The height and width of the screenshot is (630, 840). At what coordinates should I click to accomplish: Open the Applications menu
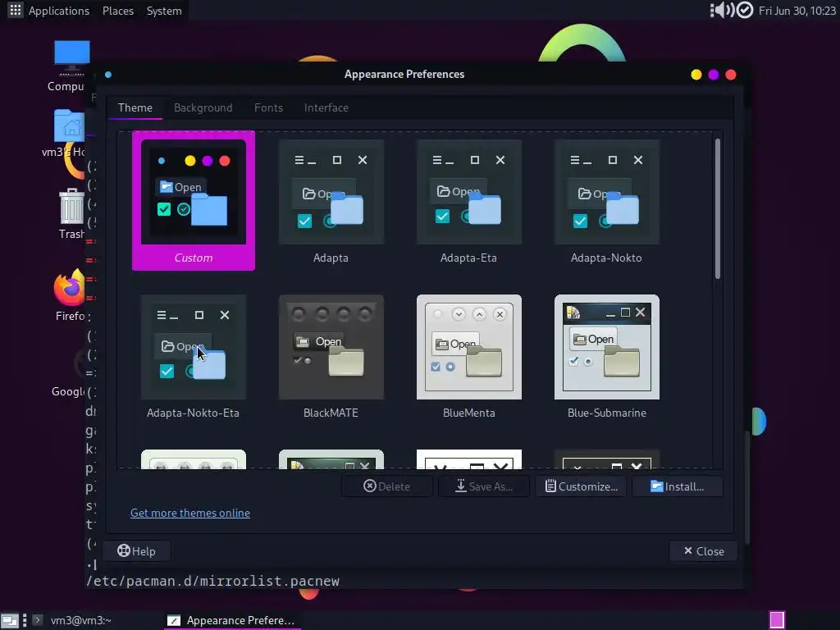coord(59,11)
